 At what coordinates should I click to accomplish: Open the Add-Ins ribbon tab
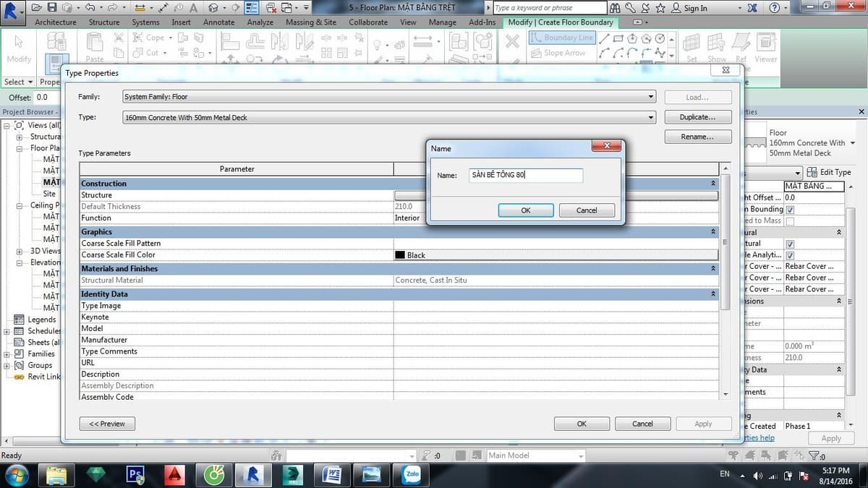tap(482, 22)
